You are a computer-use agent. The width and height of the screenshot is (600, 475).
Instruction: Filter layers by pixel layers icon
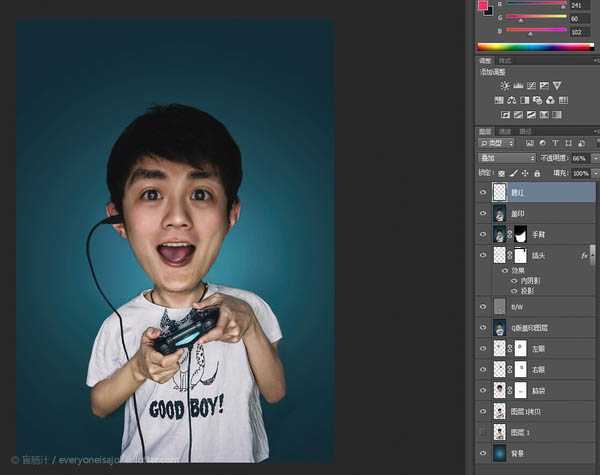click(x=530, y=143)
